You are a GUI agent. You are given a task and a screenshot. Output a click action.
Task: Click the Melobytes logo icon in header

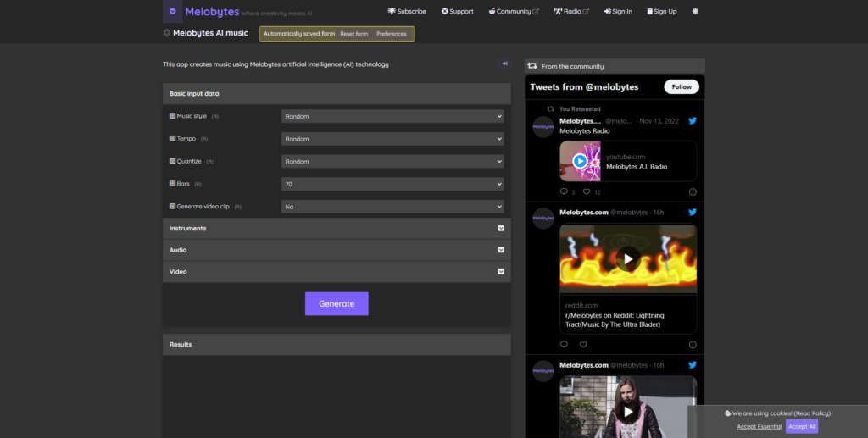173,11
